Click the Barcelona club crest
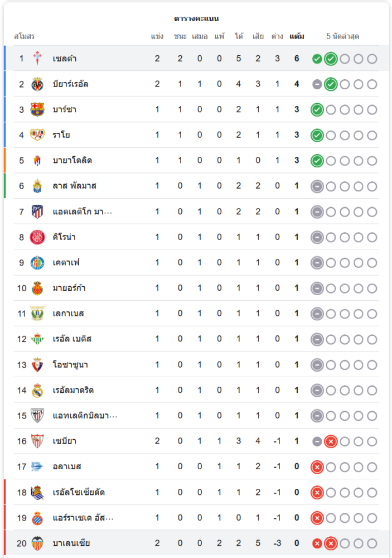Screen dimensions: 392x558 (37, 109)
